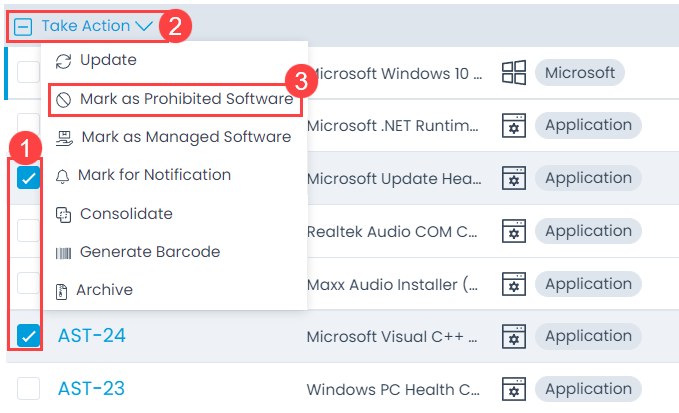Screen dimensions: 679x413
Task: Click the notification bell icon
Action: (62, 176)
